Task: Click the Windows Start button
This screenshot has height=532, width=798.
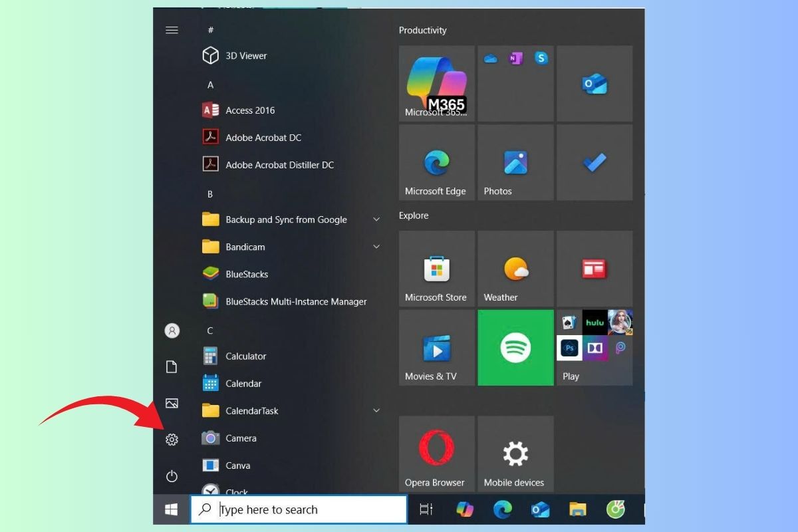Action: [x=172, y=509]
